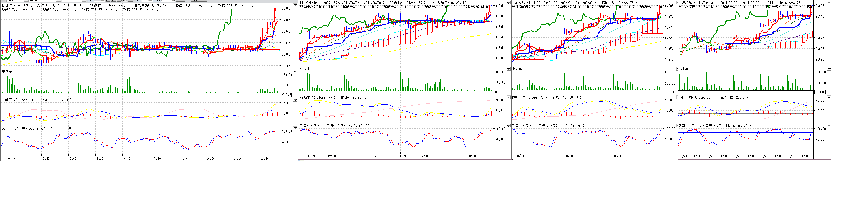Open the 5-minute price chart dropdown arrow
The width and height of the screenshot is (868, 219).
coord(295,5)
